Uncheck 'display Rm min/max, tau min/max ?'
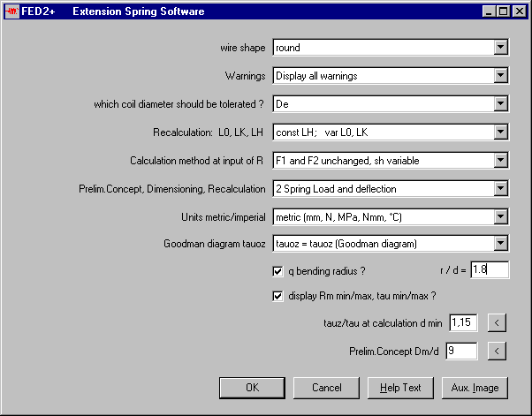Image resolution: width=532 pixels, height=416 pixels. coord(279,296)
